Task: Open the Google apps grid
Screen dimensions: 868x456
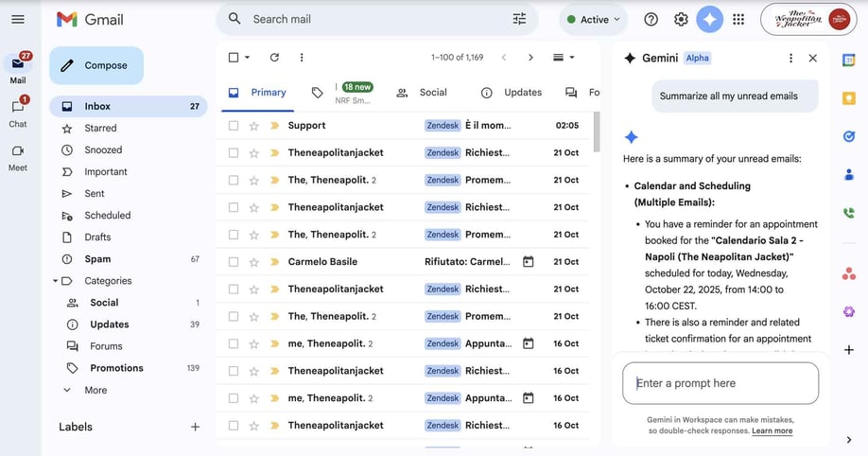Action: coord(738,19)
